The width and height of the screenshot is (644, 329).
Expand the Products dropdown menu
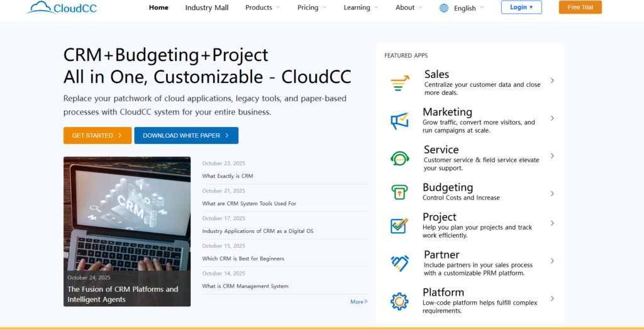click(263, 8)
